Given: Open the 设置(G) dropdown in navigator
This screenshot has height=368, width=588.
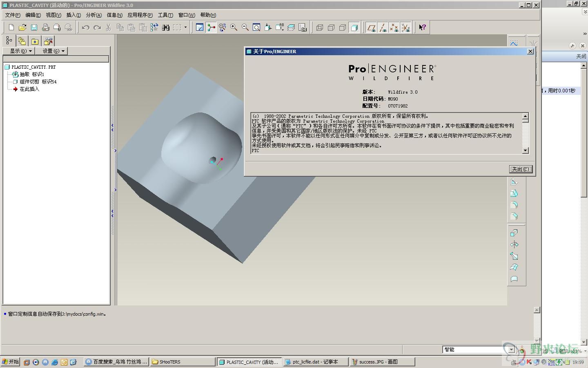Looking at the screenshot, I should tap(51, 51).
